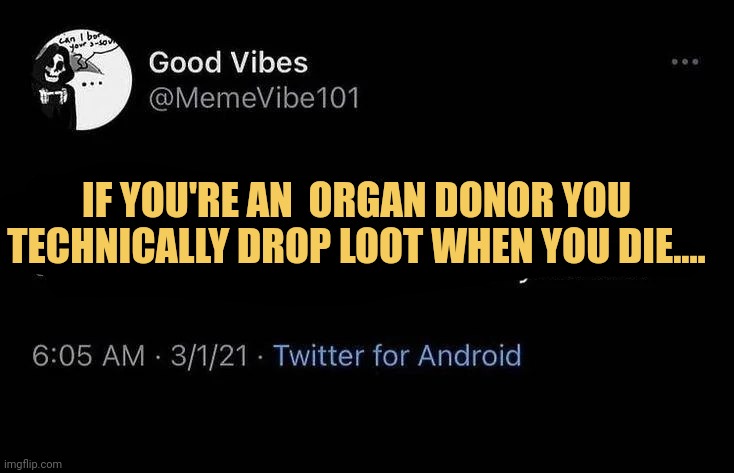Viewport: 734px width, 473px height.
Task: Click the words IF YOU'RE AN
Action: pos(187,200)
